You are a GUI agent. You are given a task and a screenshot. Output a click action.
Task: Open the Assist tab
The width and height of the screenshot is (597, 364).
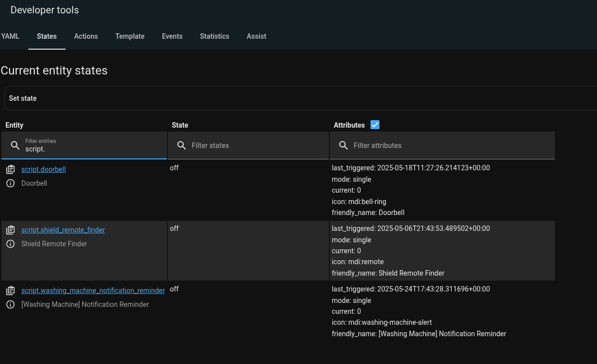tap(256, 36)
